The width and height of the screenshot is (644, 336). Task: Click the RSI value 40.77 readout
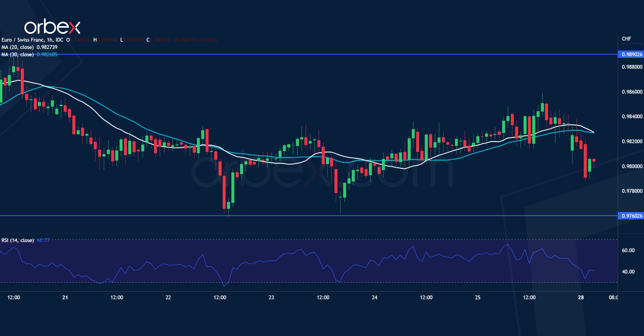point(43,240)
